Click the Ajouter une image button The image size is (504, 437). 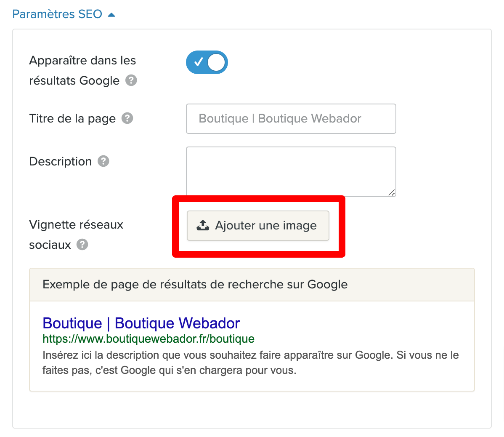(x=258, y=226)
